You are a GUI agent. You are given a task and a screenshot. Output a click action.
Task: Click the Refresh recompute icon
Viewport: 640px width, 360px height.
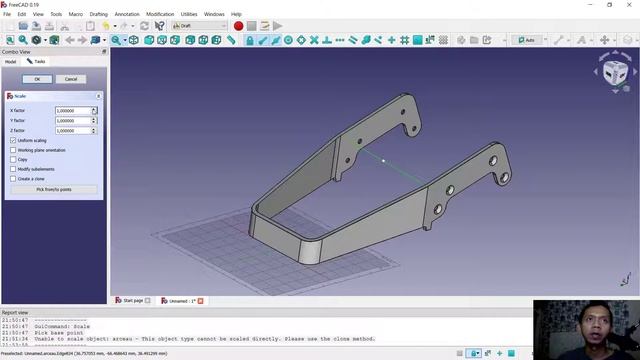pos(144,26)
